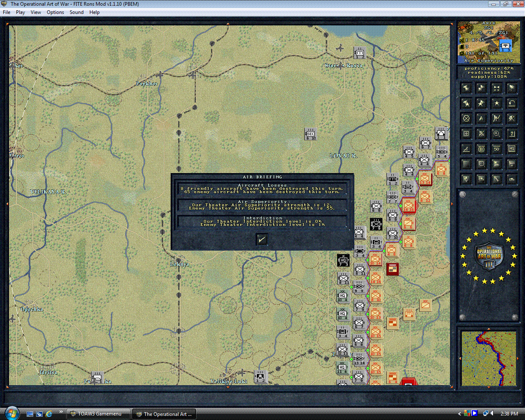Click the Interdiction heading in the briefing
The image size is (525, 420).
tap(262, 218)
